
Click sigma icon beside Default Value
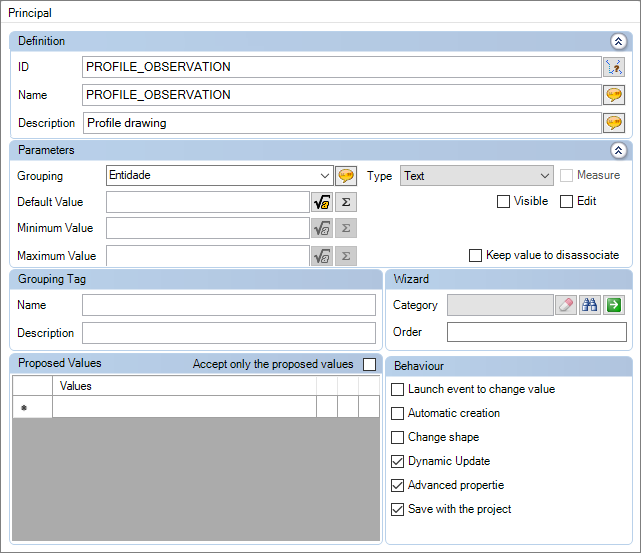tap(346, 202)
